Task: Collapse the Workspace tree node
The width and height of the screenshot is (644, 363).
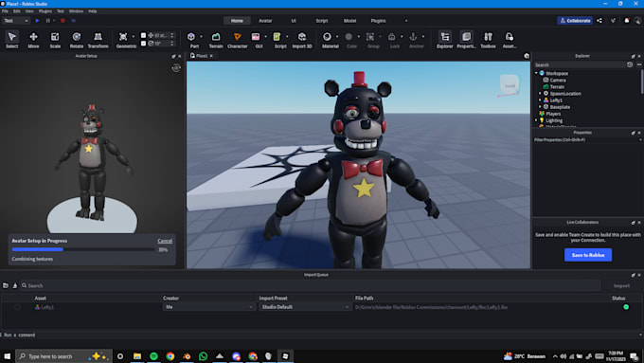Action: (x=536, y=73)
